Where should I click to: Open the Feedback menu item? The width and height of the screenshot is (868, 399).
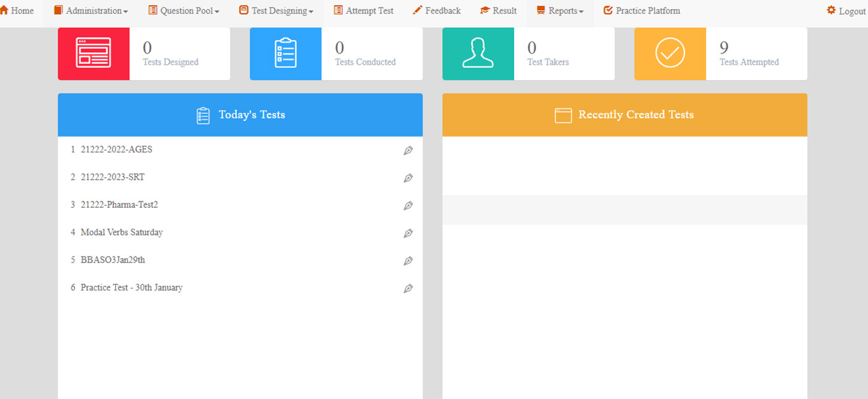[x=437, y=11]
